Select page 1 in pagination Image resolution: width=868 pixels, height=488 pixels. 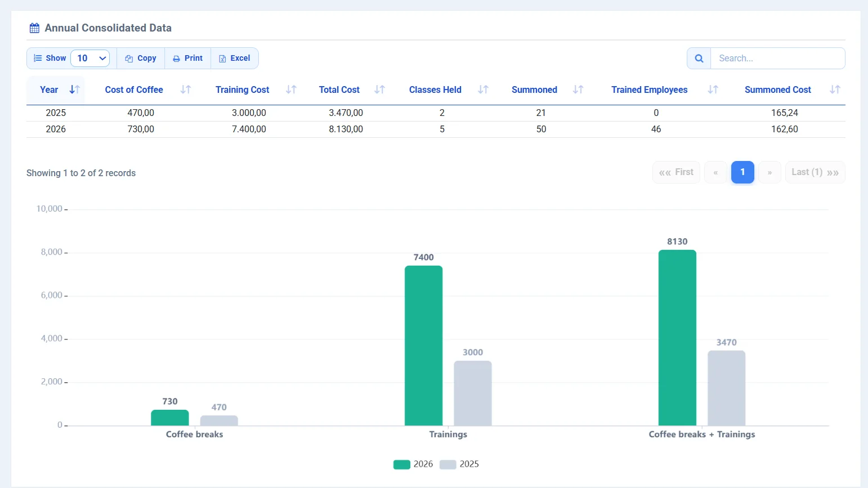pos(742,172)
